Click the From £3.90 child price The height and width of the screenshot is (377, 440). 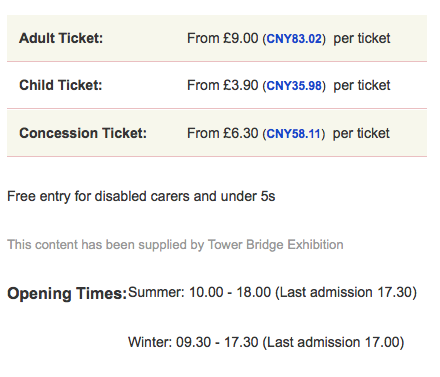click(x=222, y=85)
